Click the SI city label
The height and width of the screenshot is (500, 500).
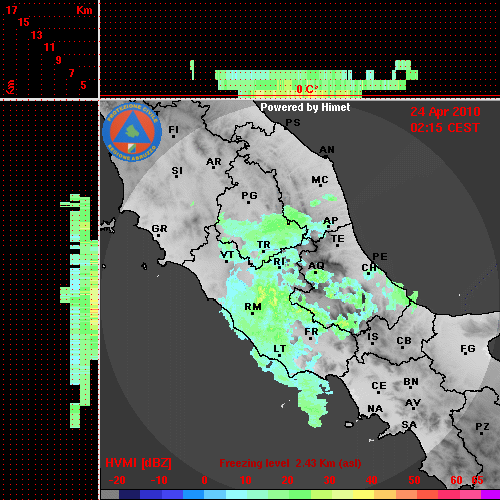(177, 171)
